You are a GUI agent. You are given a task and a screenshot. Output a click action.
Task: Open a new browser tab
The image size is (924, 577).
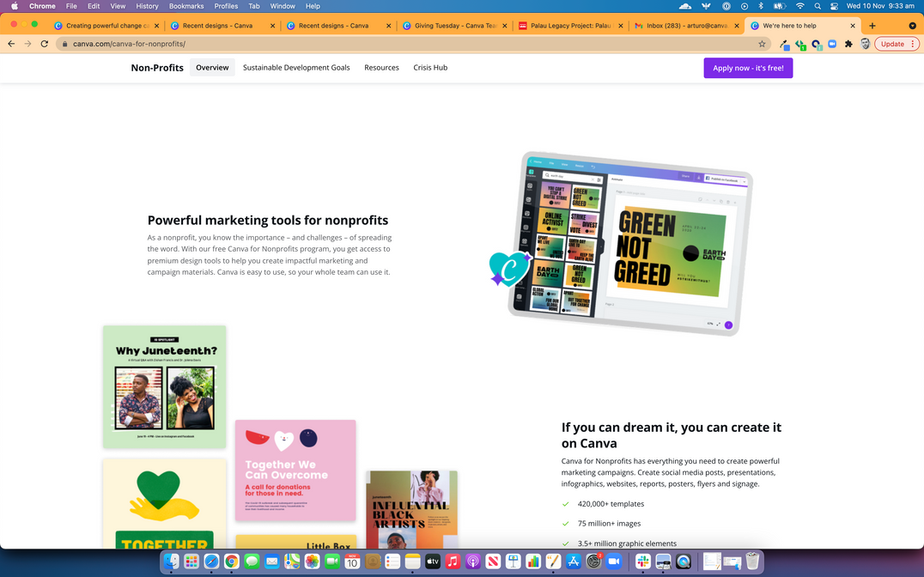(872, 26)
